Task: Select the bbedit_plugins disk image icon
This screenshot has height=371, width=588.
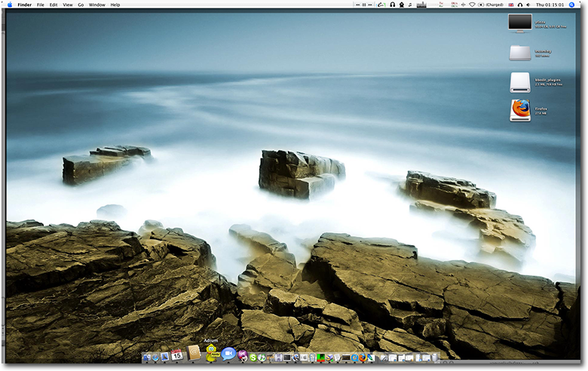Action: coord(519,82)
